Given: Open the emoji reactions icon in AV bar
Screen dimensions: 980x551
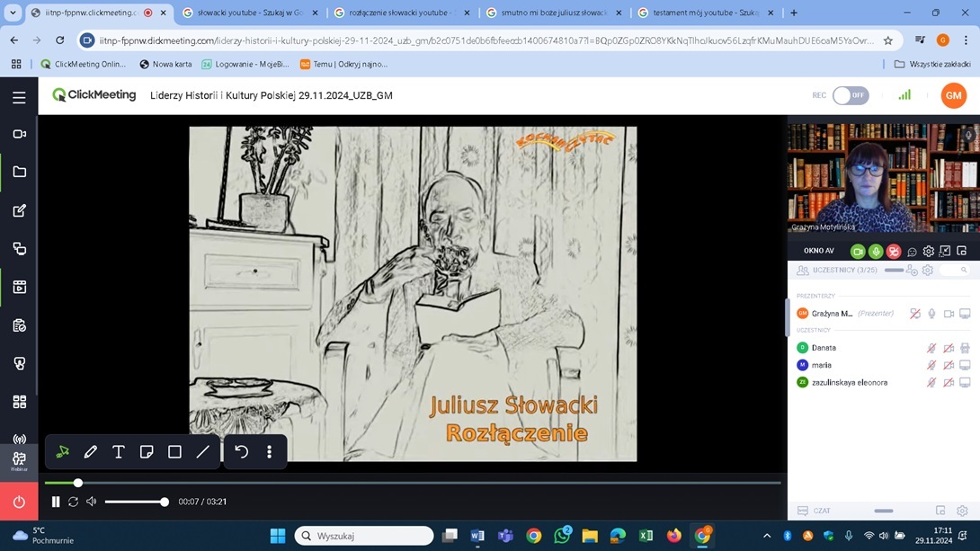Looking at the screenshot, I should 912,251.
